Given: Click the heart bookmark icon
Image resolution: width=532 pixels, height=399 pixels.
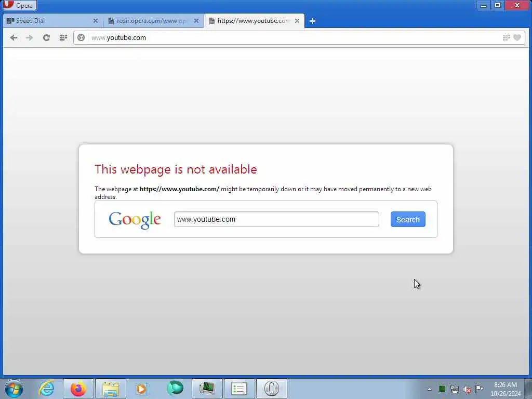Looking at the screenshot, I should point(517,37).
